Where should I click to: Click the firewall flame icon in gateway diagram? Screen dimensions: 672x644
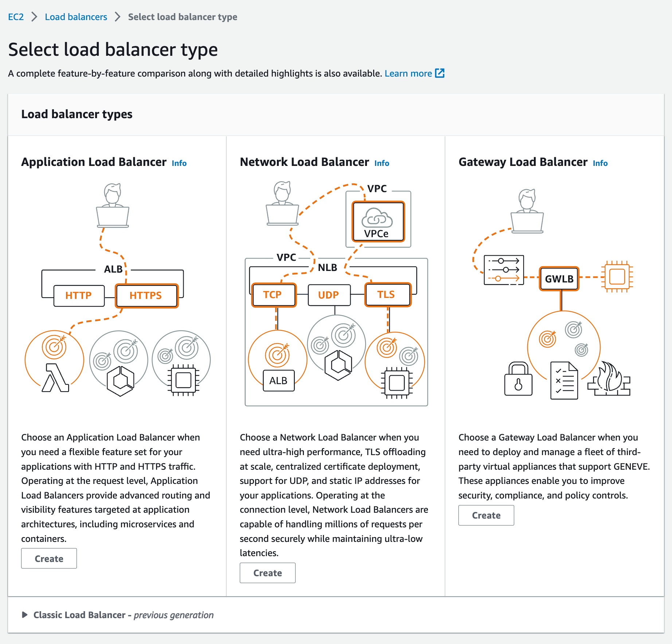tap(609, 379)
